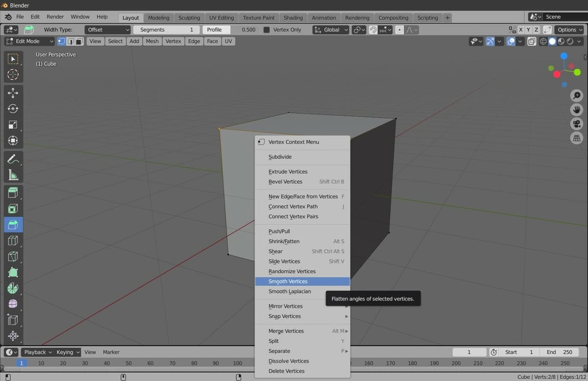
Task: Open the pivot point dropdown
Action: pos(359,30)
